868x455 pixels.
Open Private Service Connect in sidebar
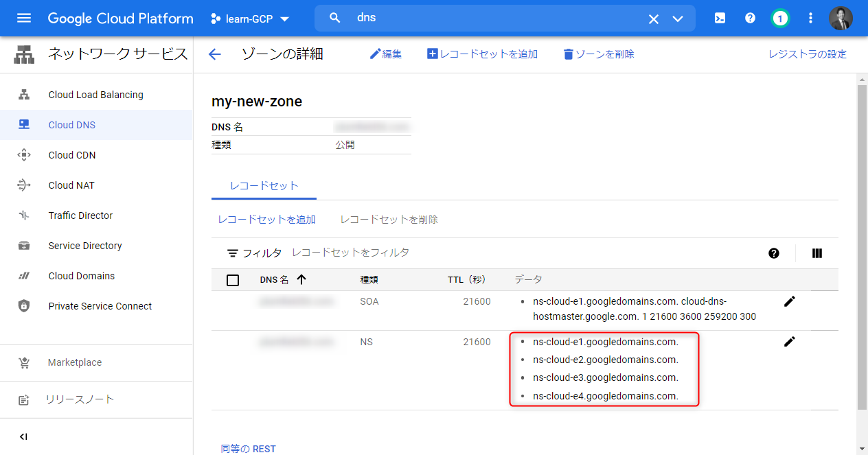pos(96,306)
